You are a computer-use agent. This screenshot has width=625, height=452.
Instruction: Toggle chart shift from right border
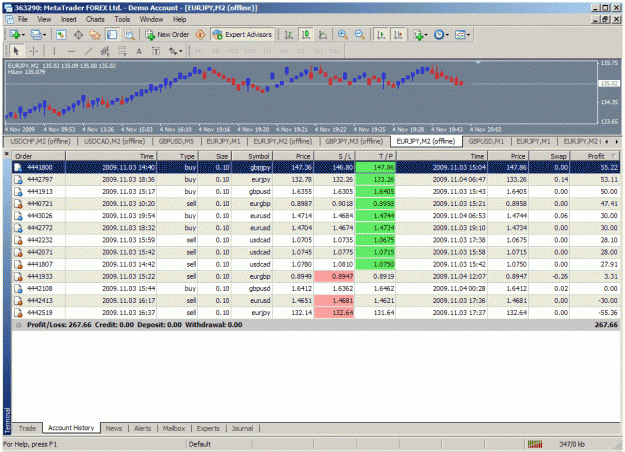click(398, 35)
